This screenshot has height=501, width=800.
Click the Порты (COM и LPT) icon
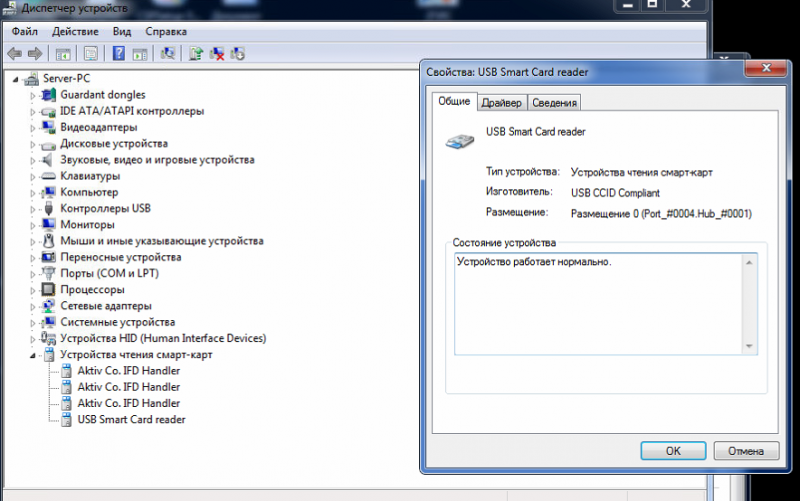48,273
